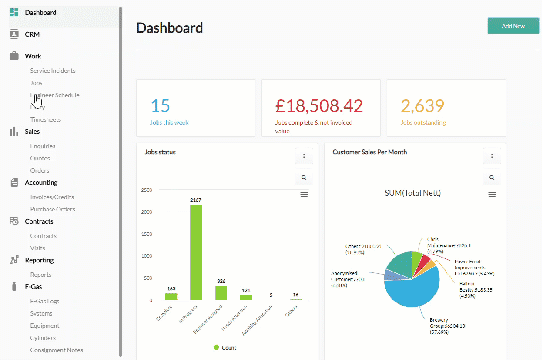Click the Reporting line graph icon
Viewport: 542px width, 360px height.
[x=14, y=260]
